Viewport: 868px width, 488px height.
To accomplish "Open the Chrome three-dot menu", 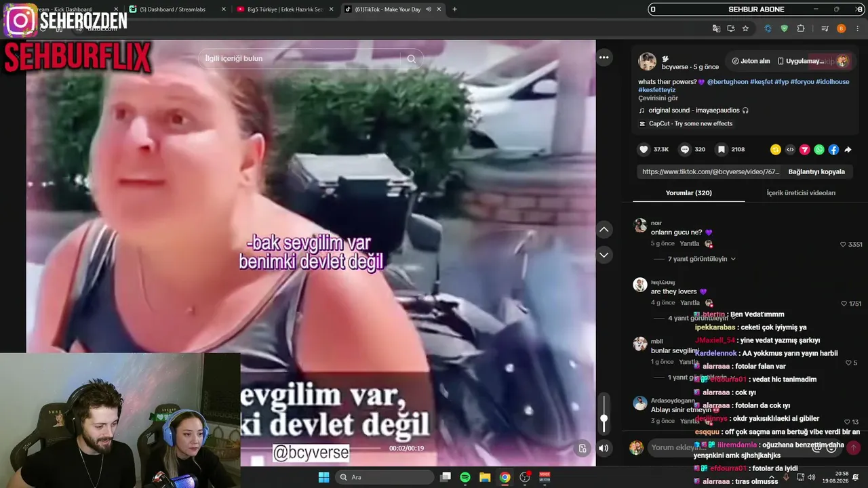I will pyautogui.click(x=856, y=28).
